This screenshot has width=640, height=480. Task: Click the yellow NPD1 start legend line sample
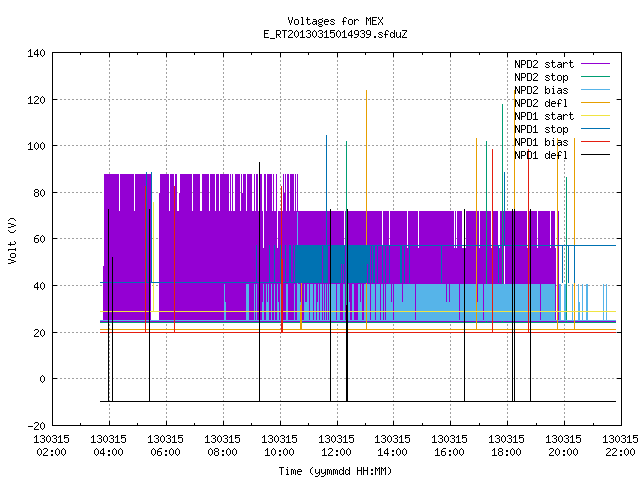tap(596, 116)
